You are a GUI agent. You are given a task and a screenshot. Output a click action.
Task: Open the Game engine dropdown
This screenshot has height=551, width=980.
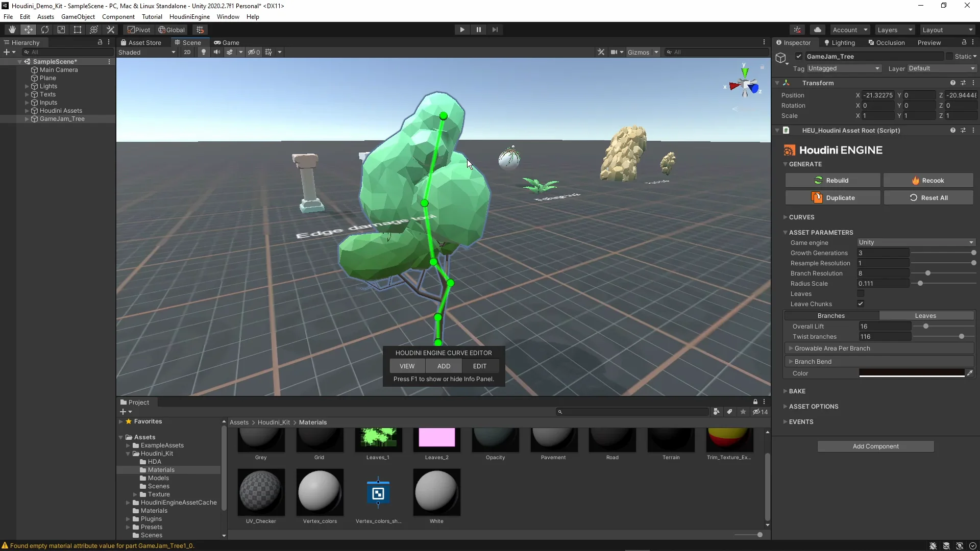(916, 242)
